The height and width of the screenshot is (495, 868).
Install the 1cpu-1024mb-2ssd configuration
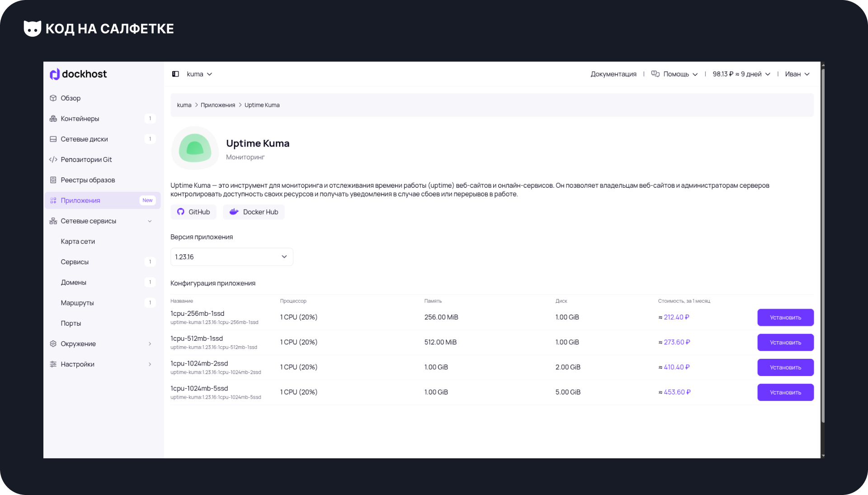(x=785, y=367)
